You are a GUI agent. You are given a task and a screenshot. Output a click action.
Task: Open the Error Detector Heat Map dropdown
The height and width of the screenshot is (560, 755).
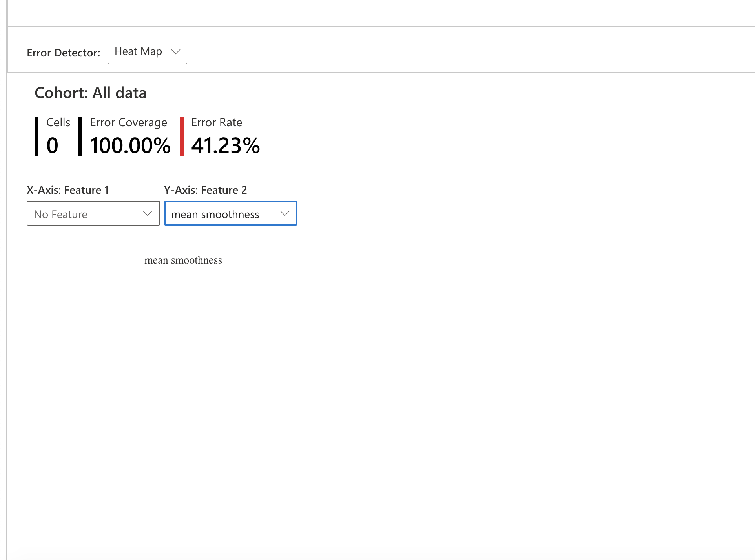click(x=147, y=51)
